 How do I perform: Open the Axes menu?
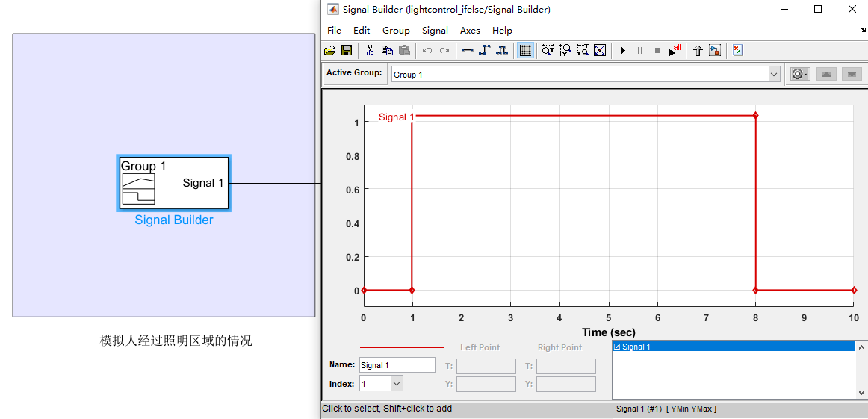pyautogui.click(x=470, y=31)
